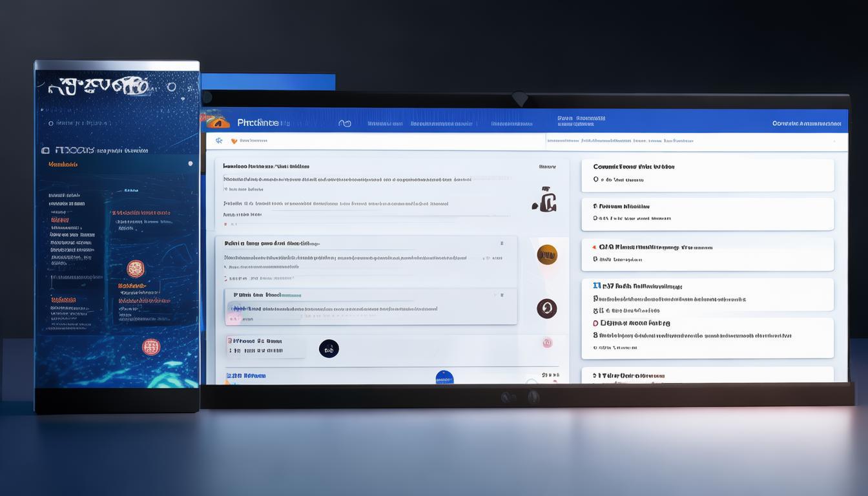Click the orange heading link in dark panel
The width and height of the screenshot is (868, 496).
click(63, 165)
